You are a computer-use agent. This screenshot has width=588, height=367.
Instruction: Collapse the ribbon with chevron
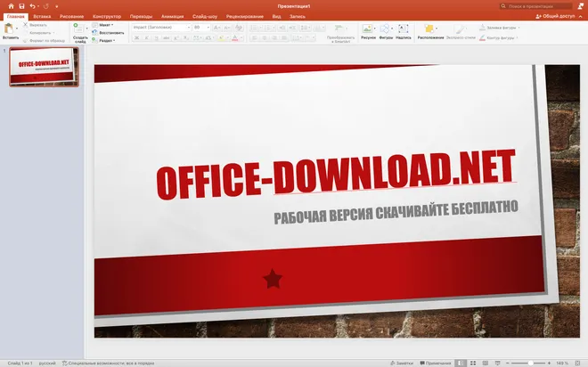pyautogui.click(x=581, y=17)
